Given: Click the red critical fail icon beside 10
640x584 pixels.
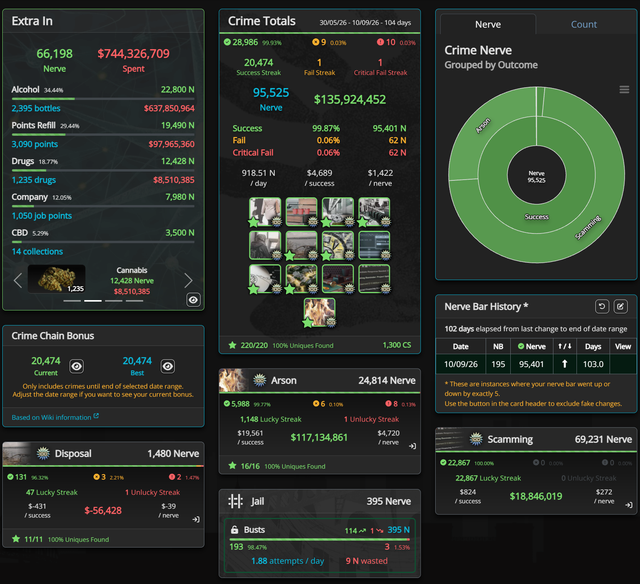Looking at the screenshot, I should (x=380, y=42).
